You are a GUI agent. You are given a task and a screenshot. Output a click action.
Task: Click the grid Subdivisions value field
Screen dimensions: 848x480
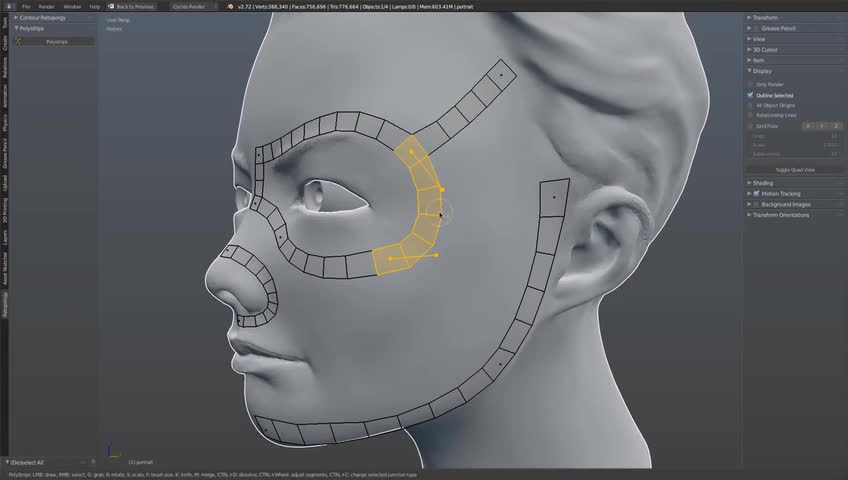coord(795,155)
